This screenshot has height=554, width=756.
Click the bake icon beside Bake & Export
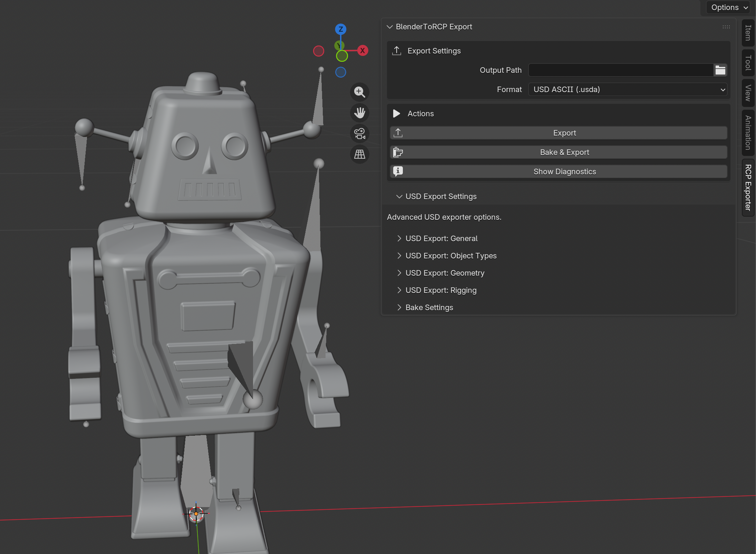(x=398, y=152)
